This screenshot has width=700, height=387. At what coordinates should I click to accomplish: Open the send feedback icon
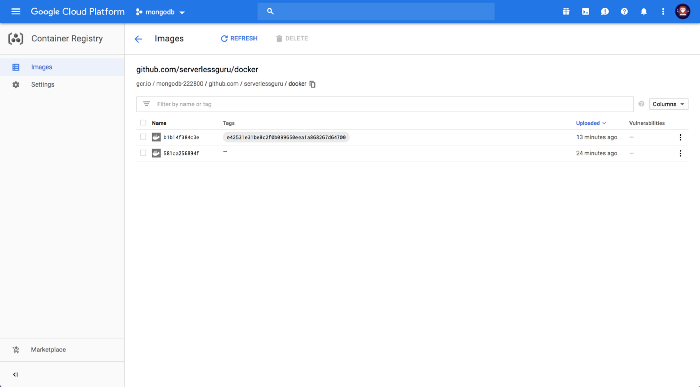click(x=605, y=12)
